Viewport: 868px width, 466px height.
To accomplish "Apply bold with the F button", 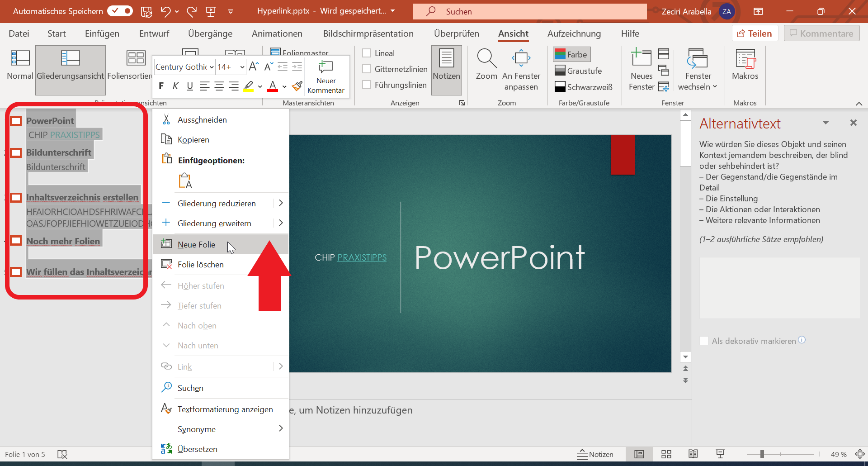I will click(x=161, y=86).
